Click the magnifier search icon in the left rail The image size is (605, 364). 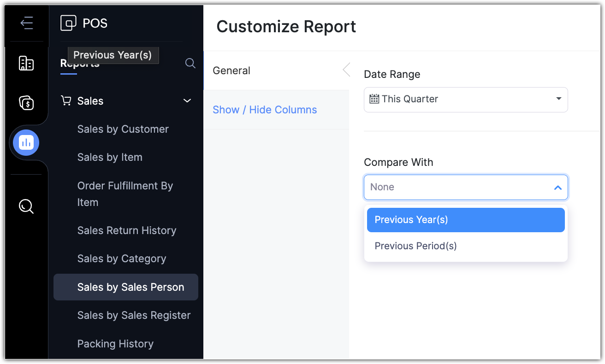26,206
